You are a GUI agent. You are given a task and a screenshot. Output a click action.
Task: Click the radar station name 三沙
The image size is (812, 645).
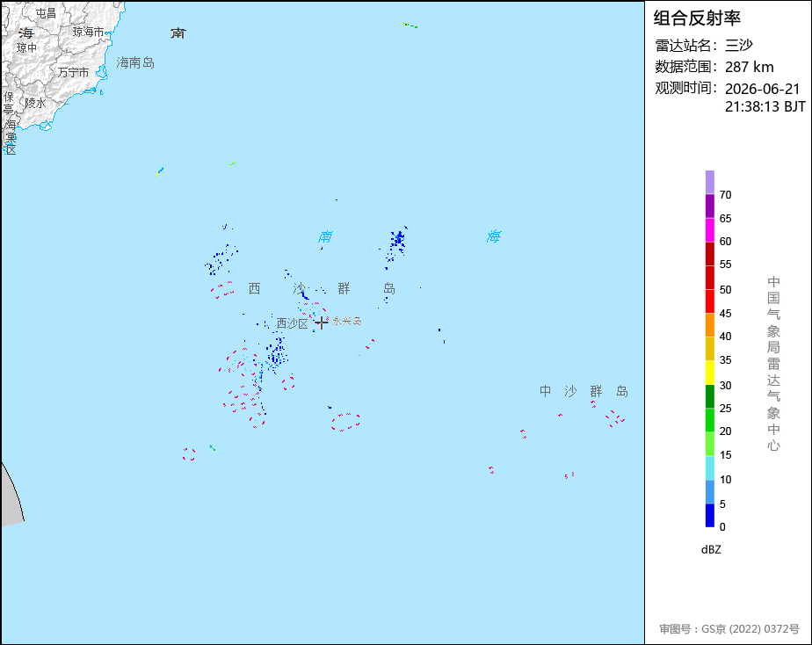point(738,45)
